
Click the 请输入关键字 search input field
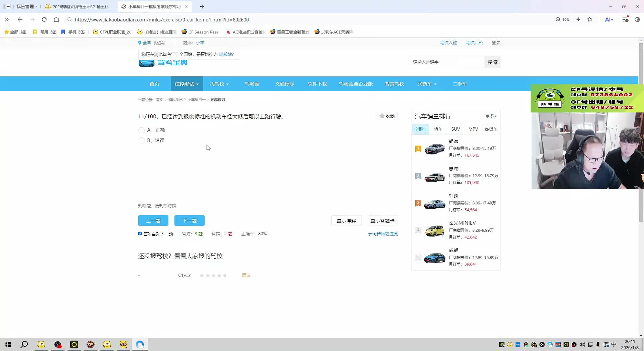point(447,62)
